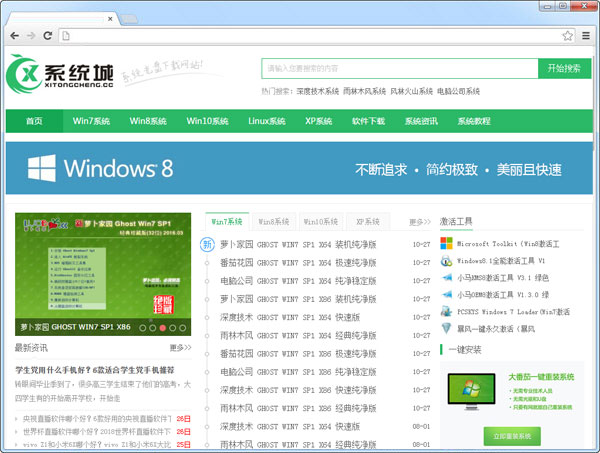
Task: Select the active red carousel dot
Action: (163, 328)
